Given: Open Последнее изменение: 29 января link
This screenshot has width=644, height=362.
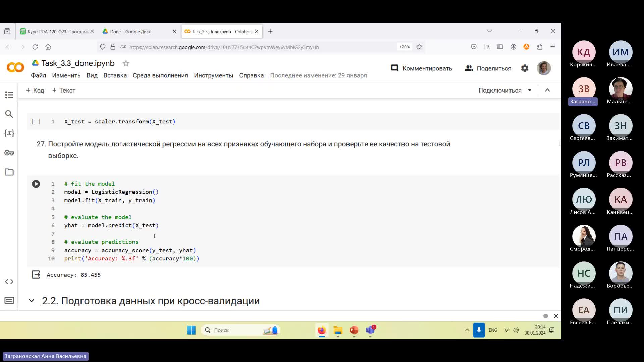Looking at the screenshot, I should (x=319, y=76).
